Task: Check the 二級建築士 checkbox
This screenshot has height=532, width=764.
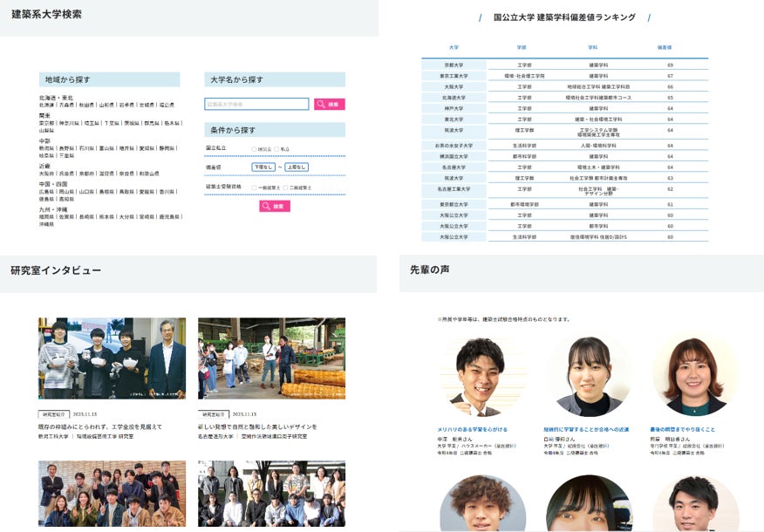Action: (285, 188)
